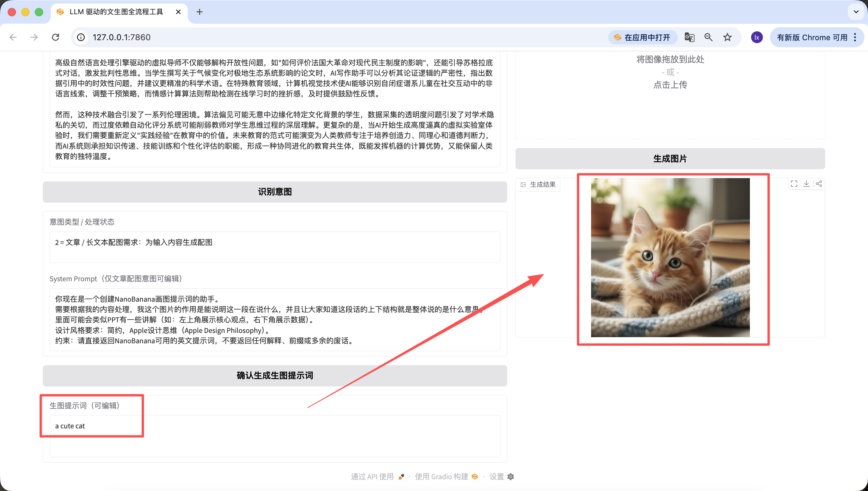The width and height of the screenshot is (868, 491).
Task: Reload the current page
Action: [x=56, y=38]
